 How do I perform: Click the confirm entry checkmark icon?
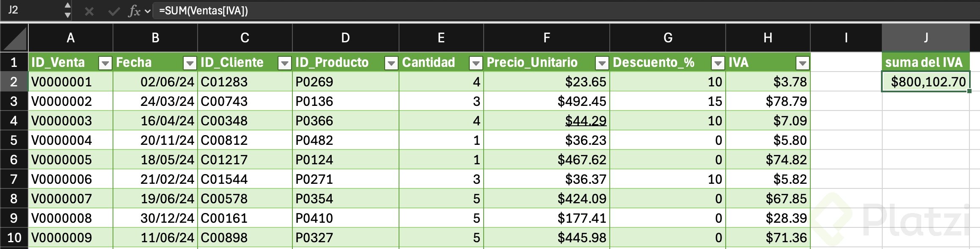(x=114, y=11)
